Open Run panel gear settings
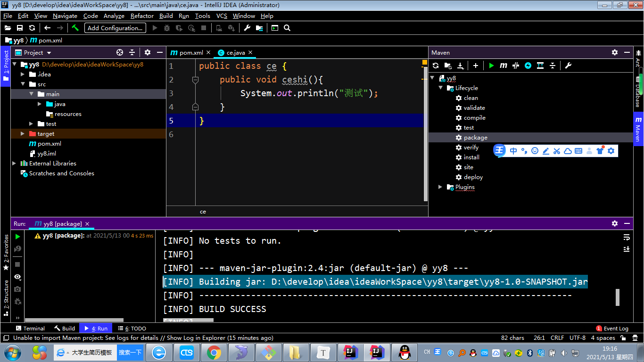 (615, 223)
